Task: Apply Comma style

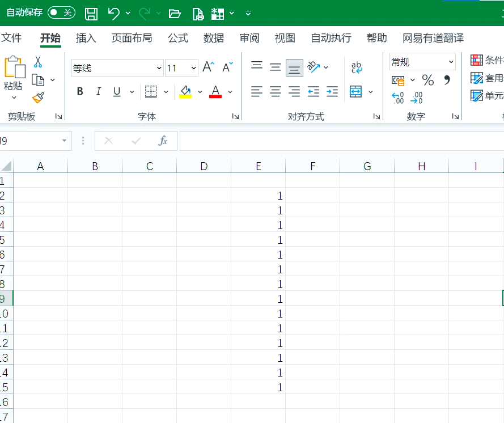Action: 447,80
